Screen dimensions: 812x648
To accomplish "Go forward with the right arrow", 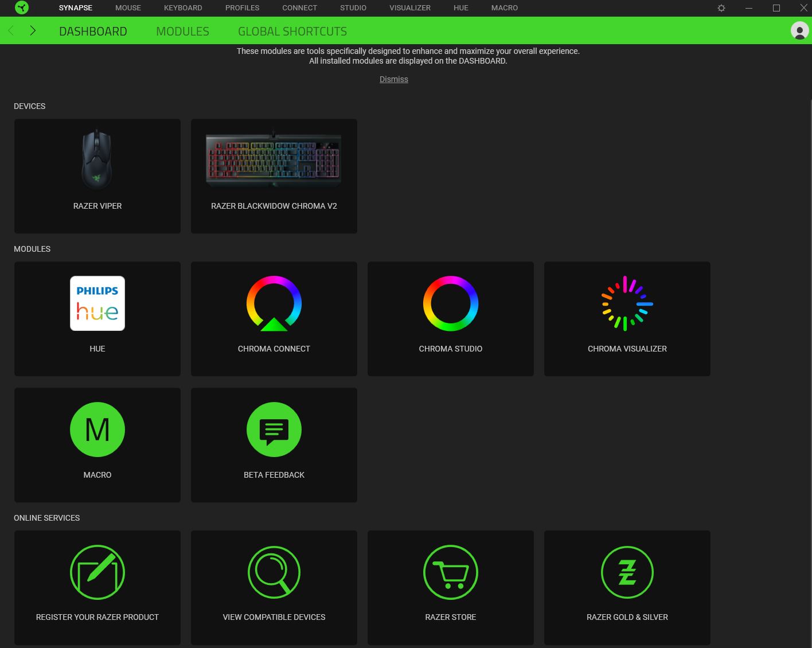I will pos(33,30).
